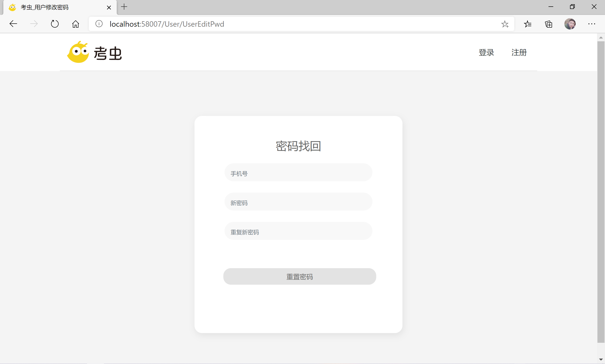Click the browser back arrow
Screen dimensions: 605x364
click(13, 24)
